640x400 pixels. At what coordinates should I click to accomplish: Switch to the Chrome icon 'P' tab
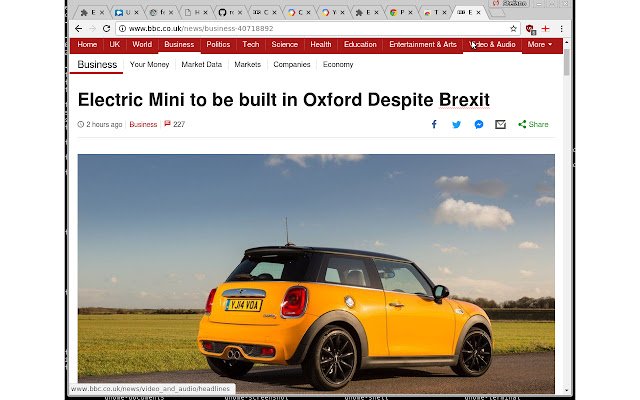click(402, 13)
